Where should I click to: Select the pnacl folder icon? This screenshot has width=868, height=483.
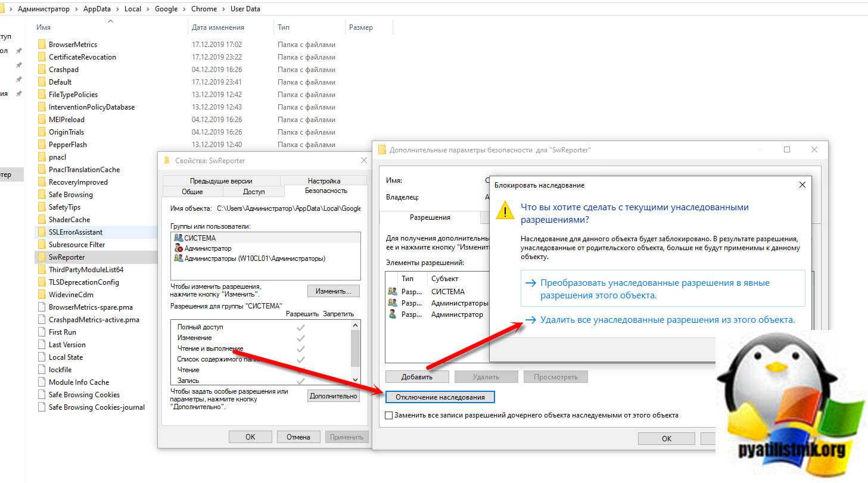point(41,157)
